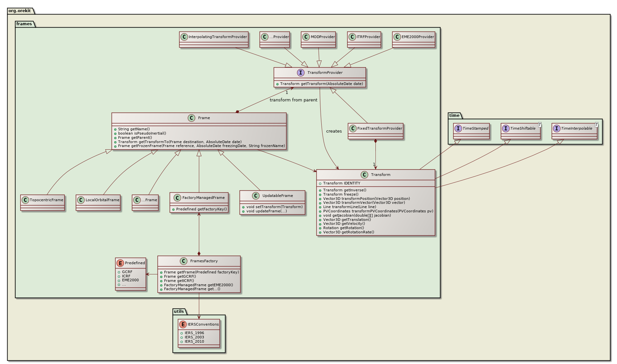Select the class icon of FramesFactory
617x364 pixels.
point(184,261)
